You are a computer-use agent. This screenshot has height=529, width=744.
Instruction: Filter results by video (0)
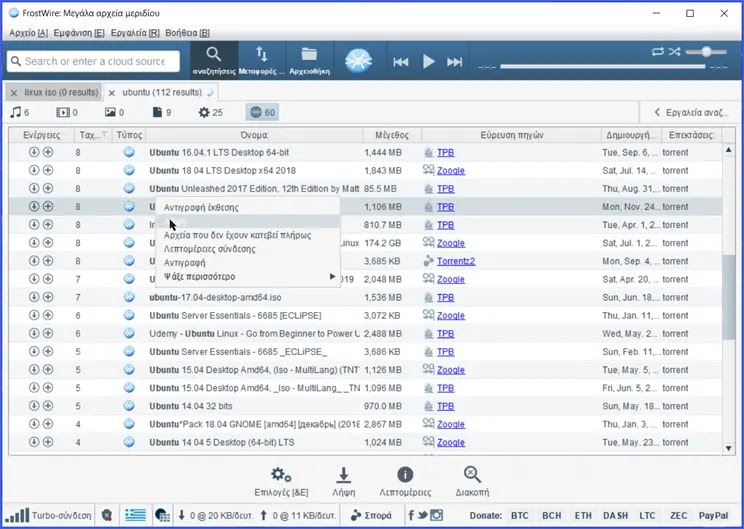pyautogui.click(x=67, y=112)
